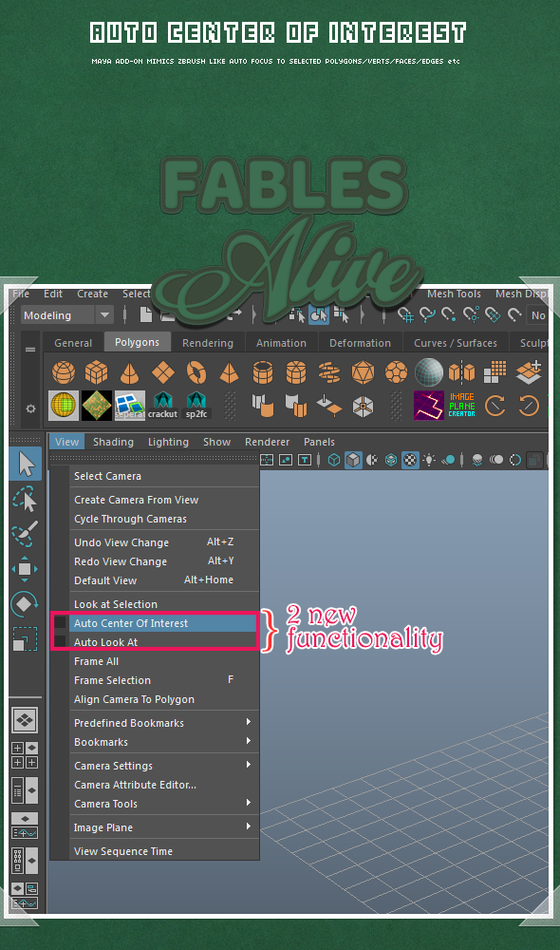Choose the Move tool in toolbox
Image resolution: width=560 pixels, height=950 pixels.
[25, 569]
